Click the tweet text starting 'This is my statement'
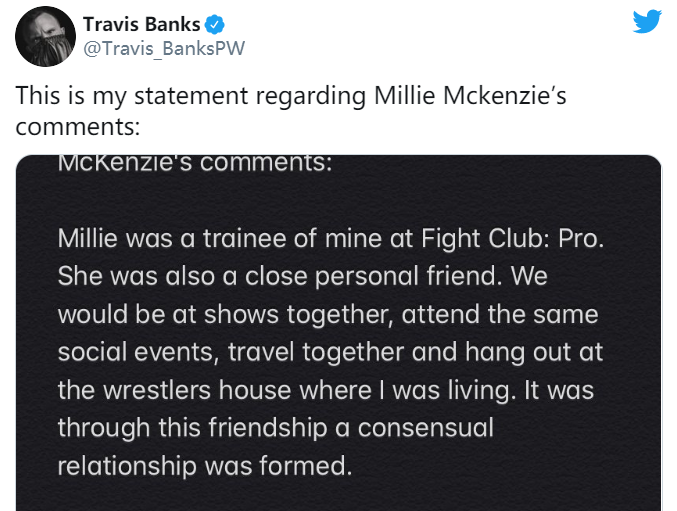Screen dimensions: 677x511 291,110
